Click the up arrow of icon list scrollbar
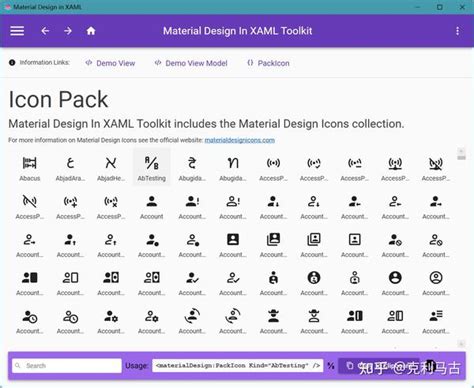This screenshot has width=474, height=388. point(461,151)
